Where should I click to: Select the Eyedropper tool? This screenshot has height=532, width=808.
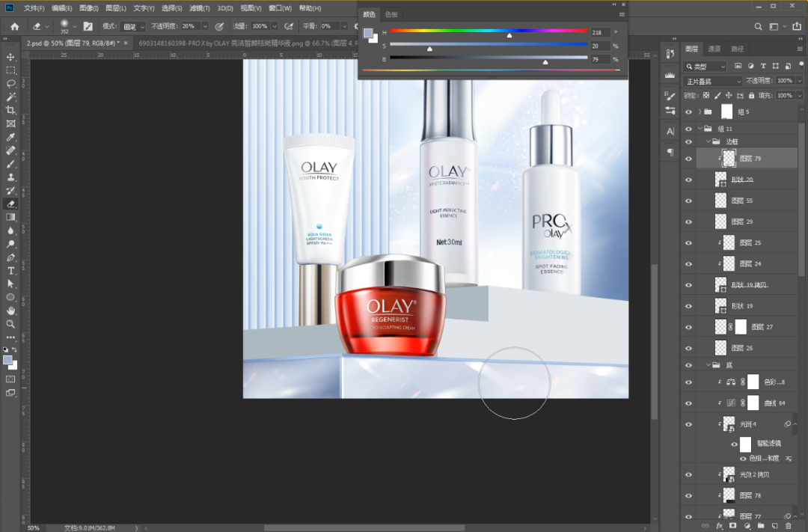coord(10,137)
